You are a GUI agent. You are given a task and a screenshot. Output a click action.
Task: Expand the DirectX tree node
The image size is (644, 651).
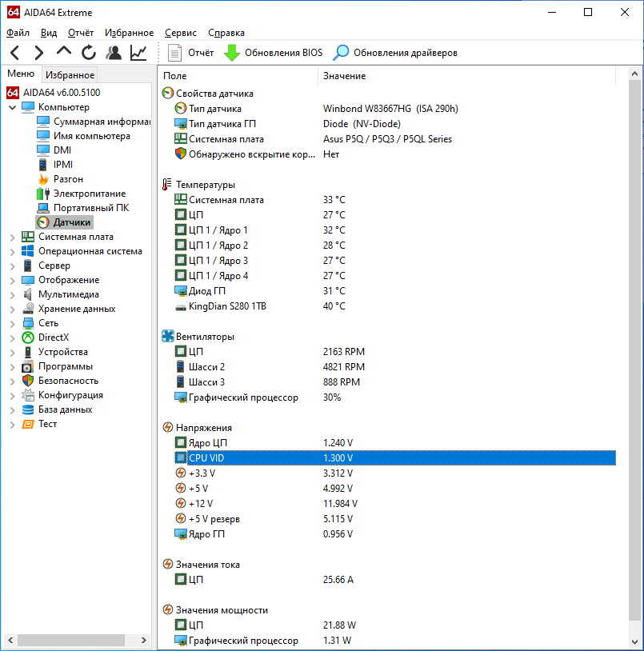click(13, 338)
